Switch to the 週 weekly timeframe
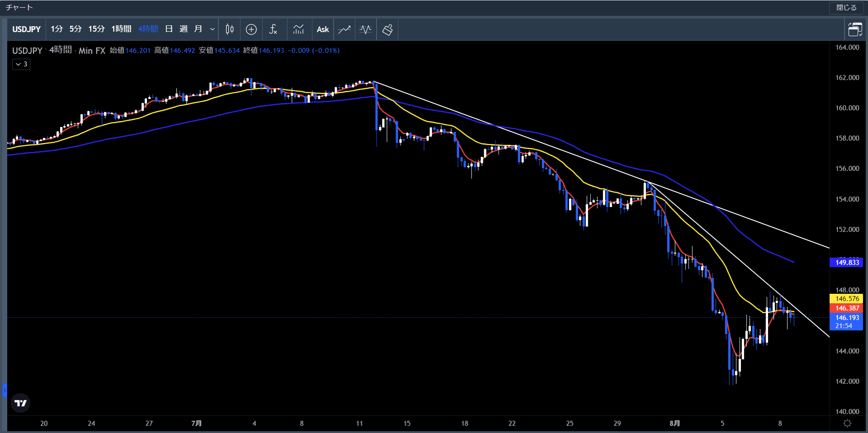The width and height of the screenshot is (868, 433). click(x=184, y=29)
